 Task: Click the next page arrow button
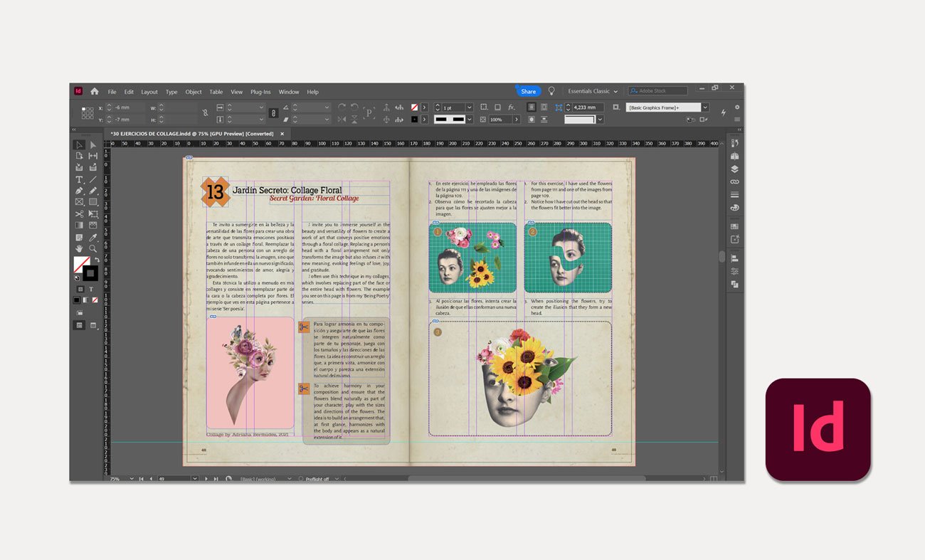click(206, 479)
